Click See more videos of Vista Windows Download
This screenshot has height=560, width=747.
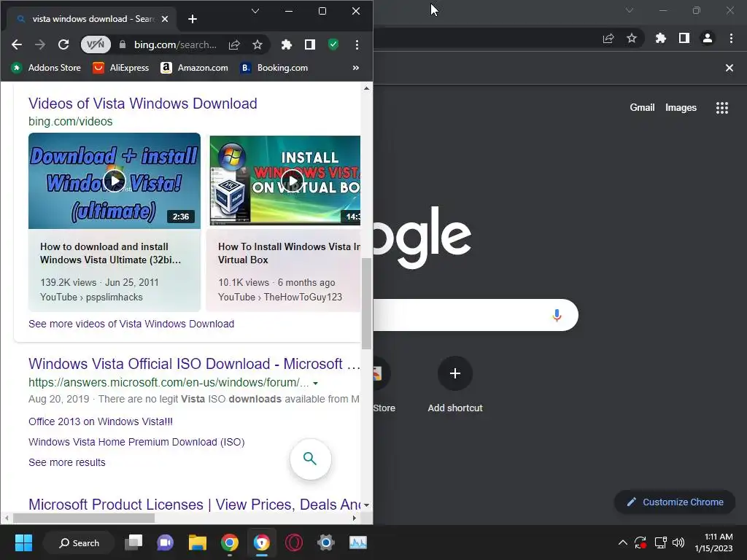coord(131,324)
